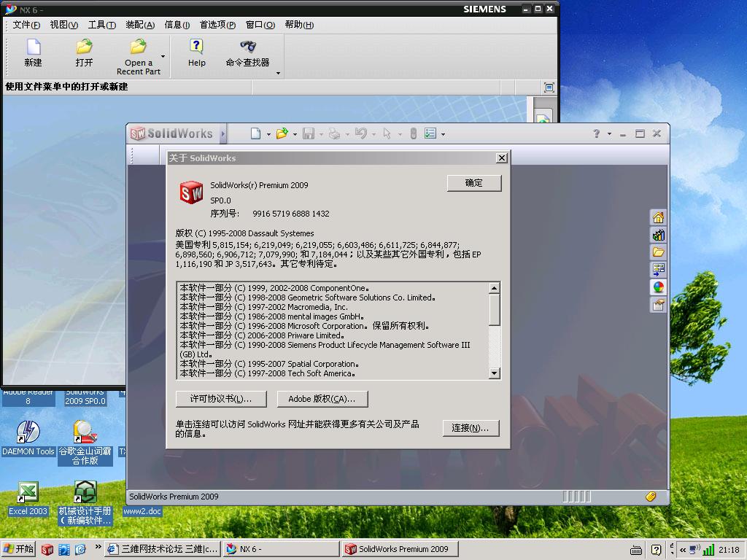Screen dimensions: 747x560
Task: Click the 连接(N)... button
Action: (x=471, y=428)
